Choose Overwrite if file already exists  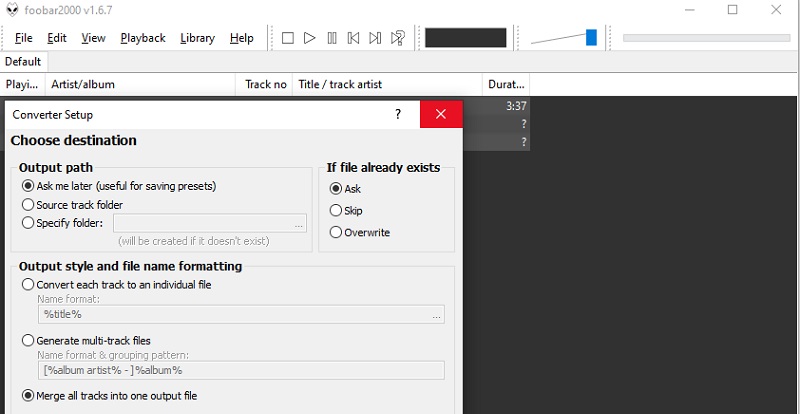pyautogui.click(x=335, y=232)
